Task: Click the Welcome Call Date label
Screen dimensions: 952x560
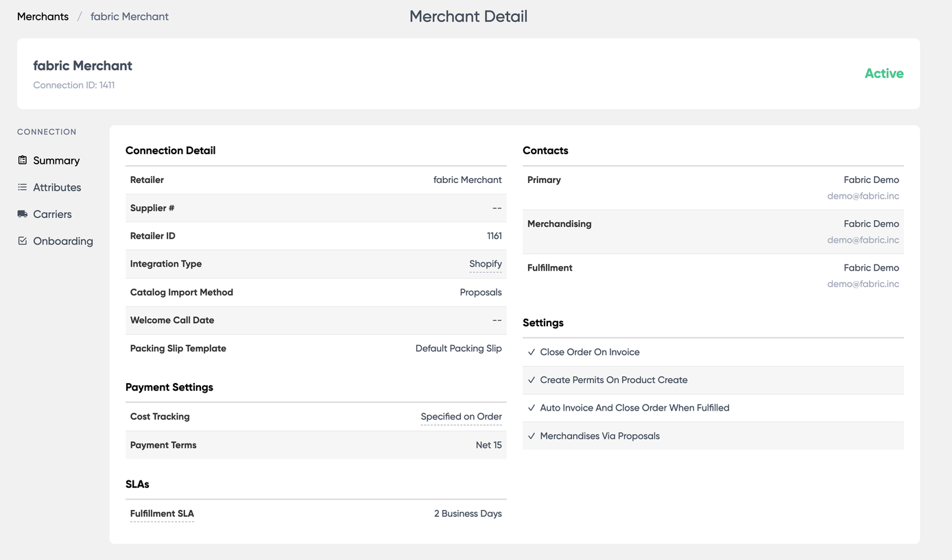Action: pyautogui.click(x=172, y=320)
